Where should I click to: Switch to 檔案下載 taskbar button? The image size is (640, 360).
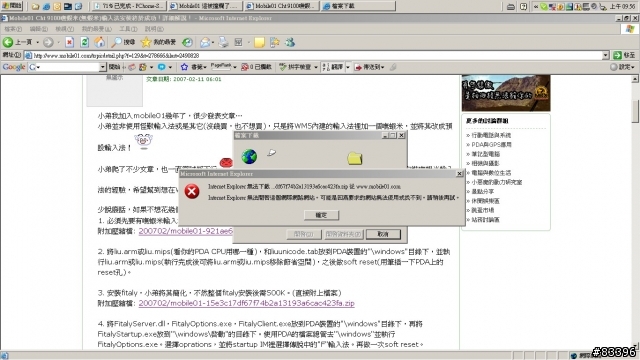[358, 6]
